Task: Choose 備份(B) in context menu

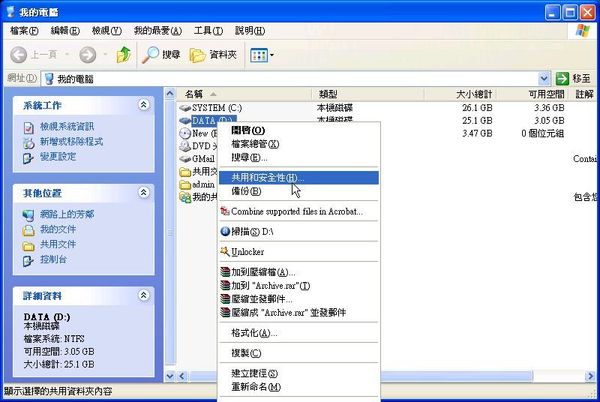Action: 299,191
